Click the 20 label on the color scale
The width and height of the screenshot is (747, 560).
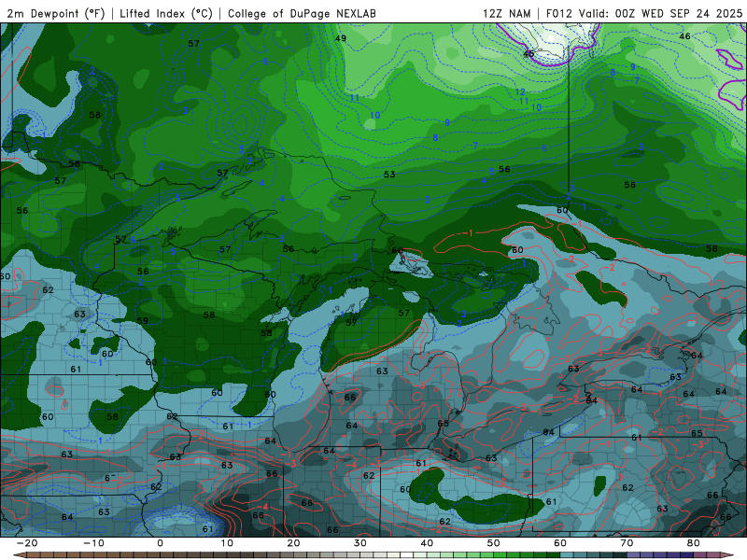(293, 543)
